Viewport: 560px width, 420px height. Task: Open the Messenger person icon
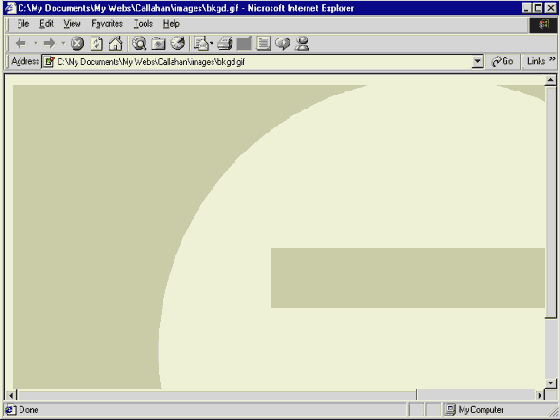pyautogui.click(x=302, y=44)
